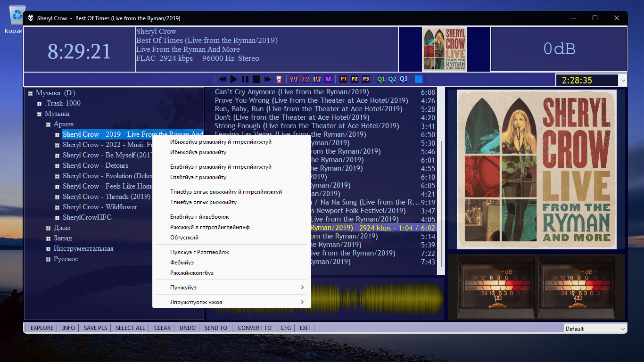Stop playback using the square stop icon
644x362 pixels.
(256, 79)
